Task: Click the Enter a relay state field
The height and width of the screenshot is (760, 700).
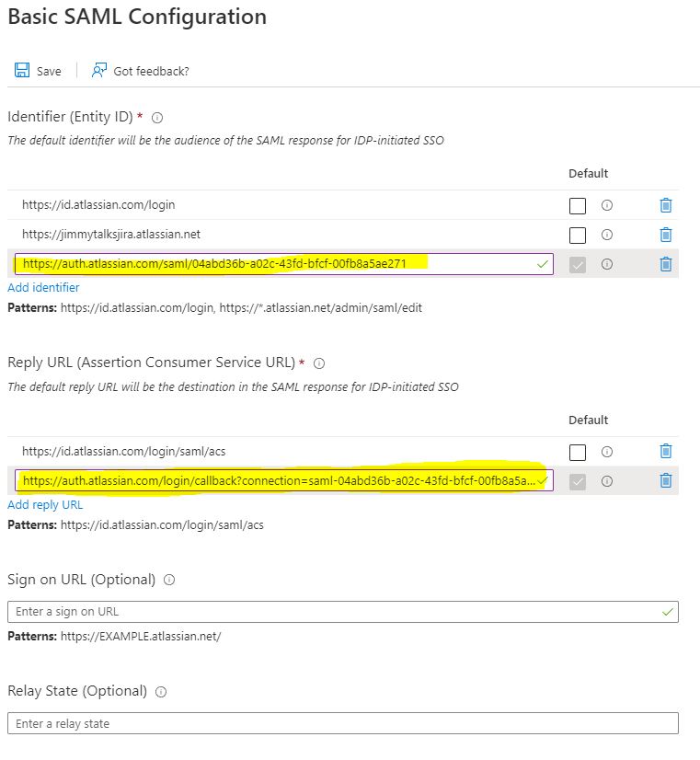Action: [343, 723]
